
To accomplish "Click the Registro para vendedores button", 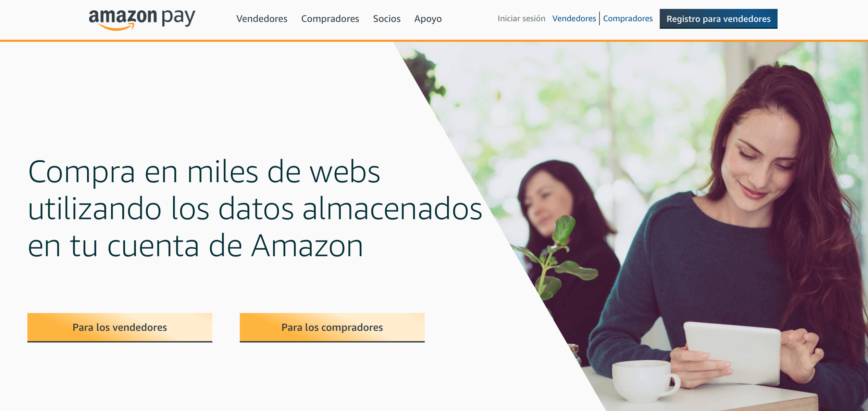I will click(x=718, y=19).
